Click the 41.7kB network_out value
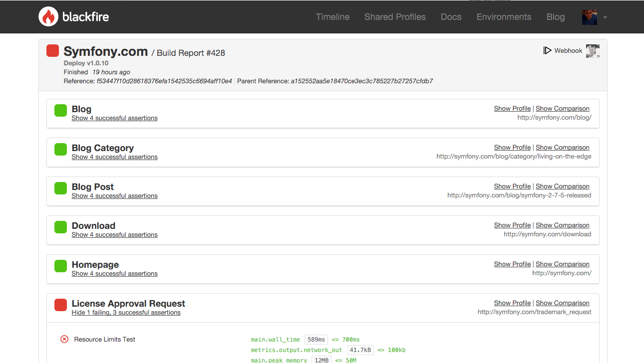The width and height of the screenshot is (644, 363). (x=360, y=350)
